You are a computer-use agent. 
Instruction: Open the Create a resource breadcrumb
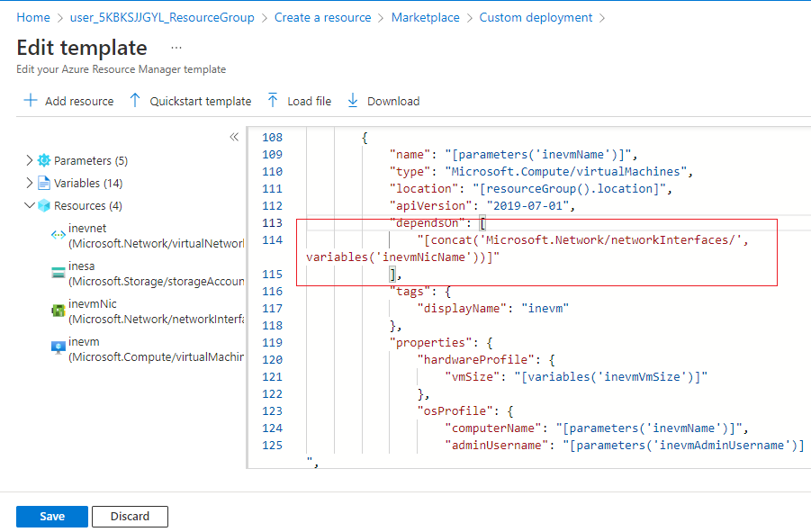point(322,17)
